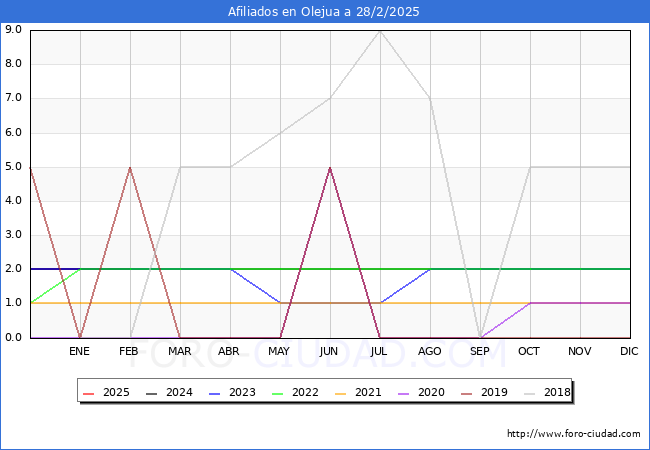Screen dimensions: 650x450
Task: Click the DIC month axis label
Action: pos(629,351)
